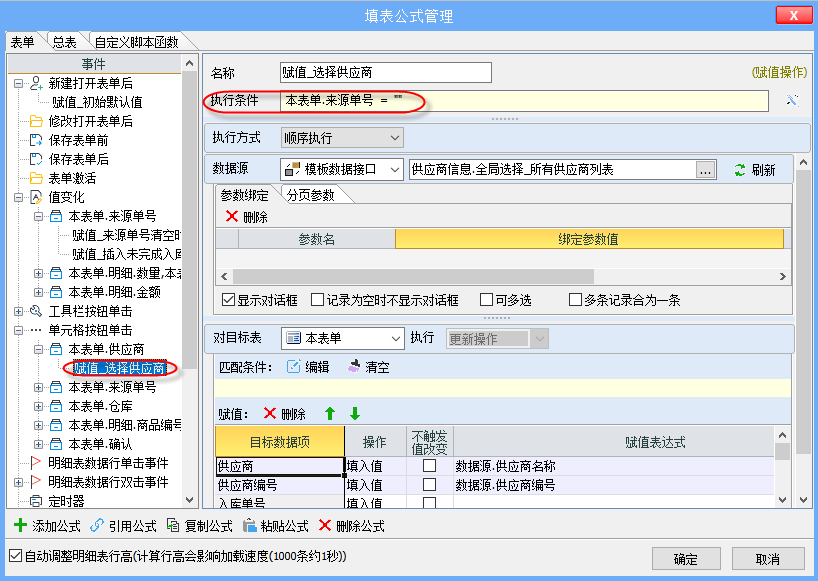
Task: Click the green plus 添加公式 icon
Action: 20,525
